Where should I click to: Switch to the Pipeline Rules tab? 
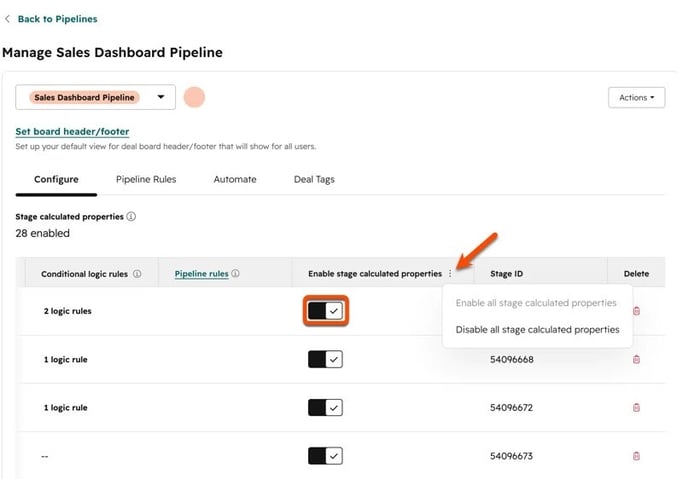pos(146,179)
